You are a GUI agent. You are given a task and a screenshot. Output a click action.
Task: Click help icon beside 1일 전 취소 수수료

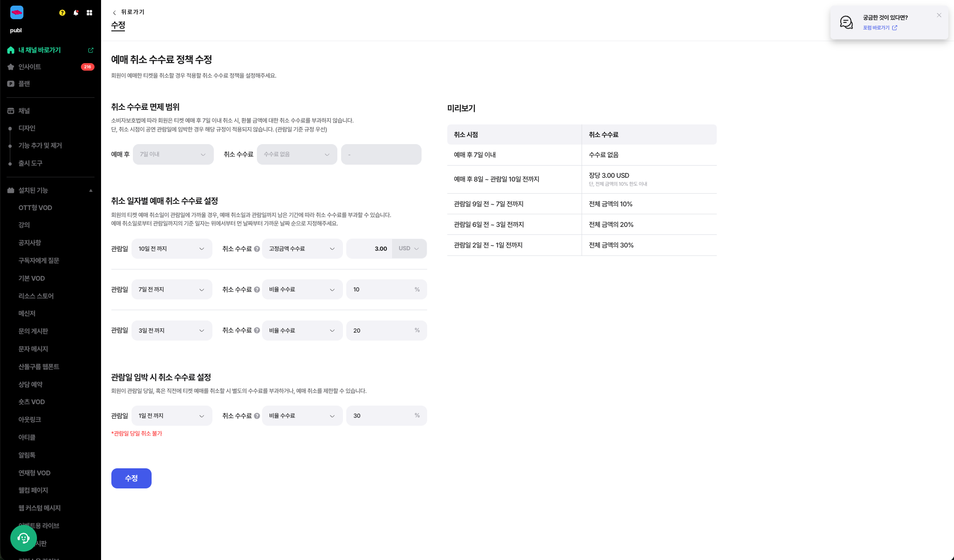pos(257,416)
